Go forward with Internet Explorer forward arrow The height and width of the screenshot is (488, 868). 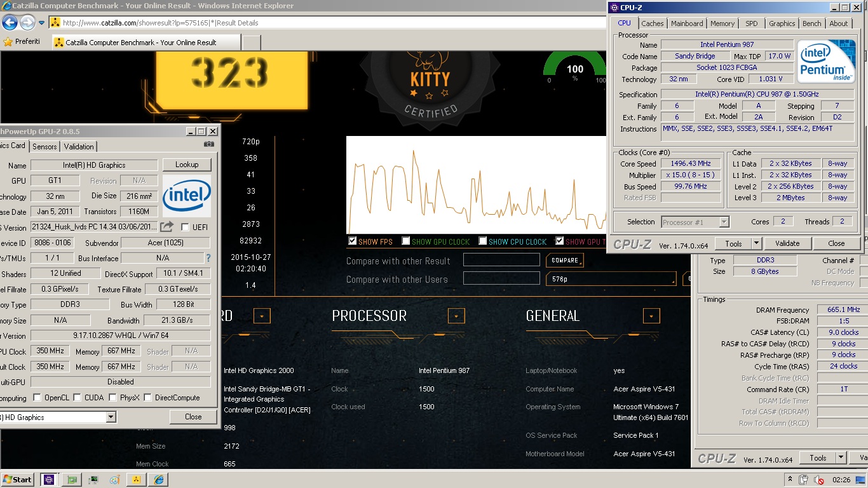pyautogui.click(x=27, y=23)
